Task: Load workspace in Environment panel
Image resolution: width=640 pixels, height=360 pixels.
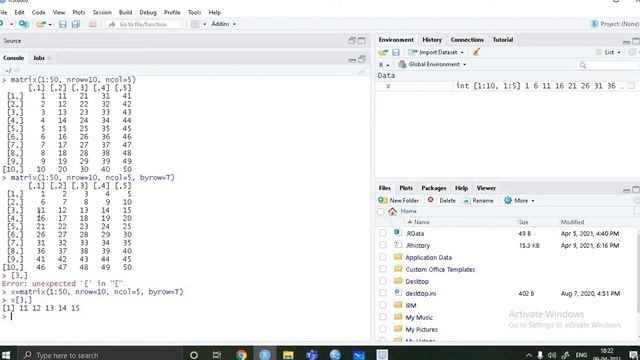Action: click(383, 52)
